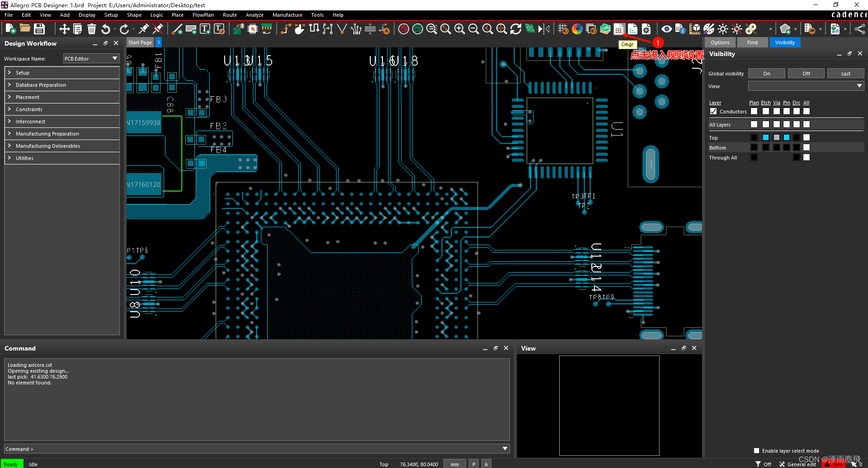Select the Add Line tool

click(x=177, y=29)
